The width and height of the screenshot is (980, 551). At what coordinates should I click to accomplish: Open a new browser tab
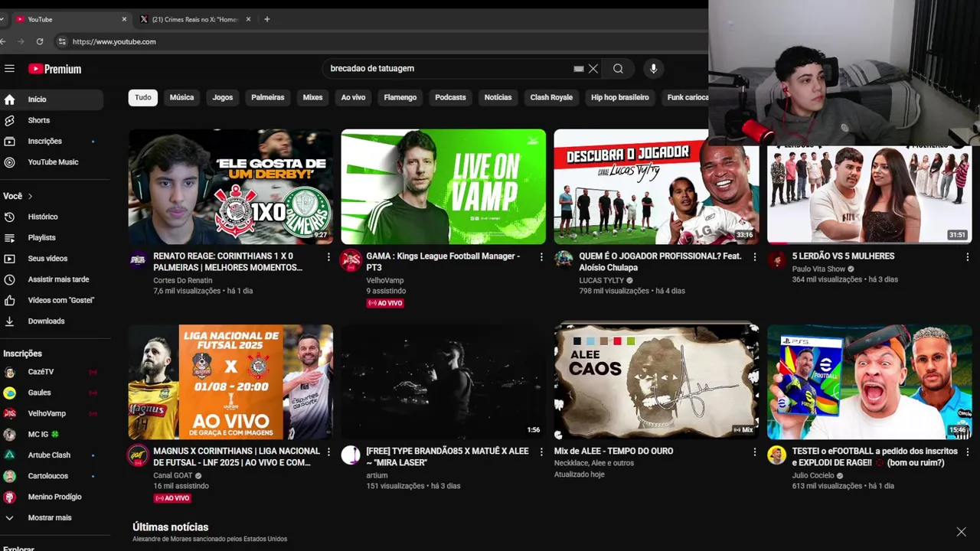[x=266, y=19]
